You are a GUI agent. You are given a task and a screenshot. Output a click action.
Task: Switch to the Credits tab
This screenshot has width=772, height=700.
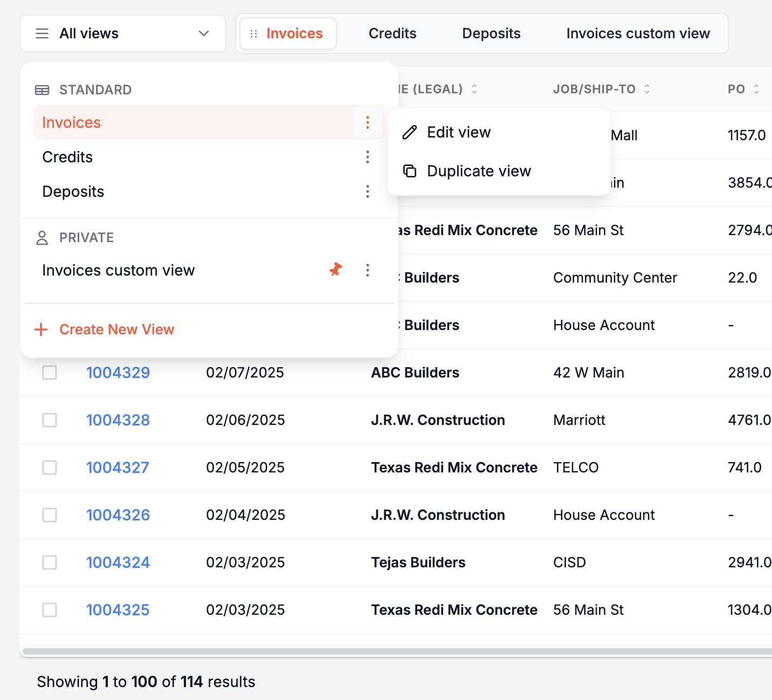[392, 33]
